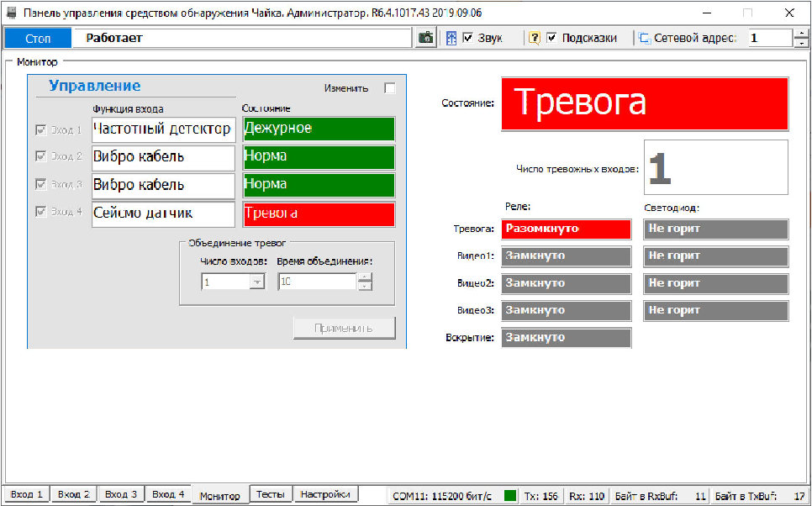Click the large red Тревога status banner
812x506 pixels.
coord(645,103)
